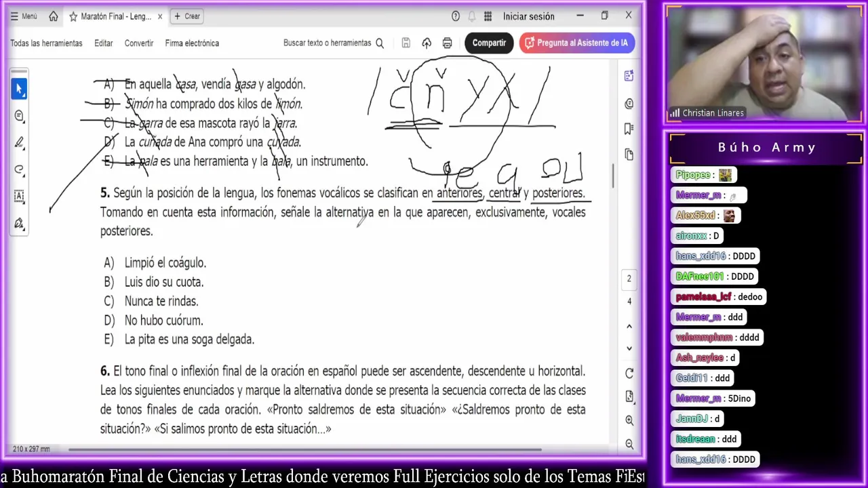Print the document

click(447, 43)
